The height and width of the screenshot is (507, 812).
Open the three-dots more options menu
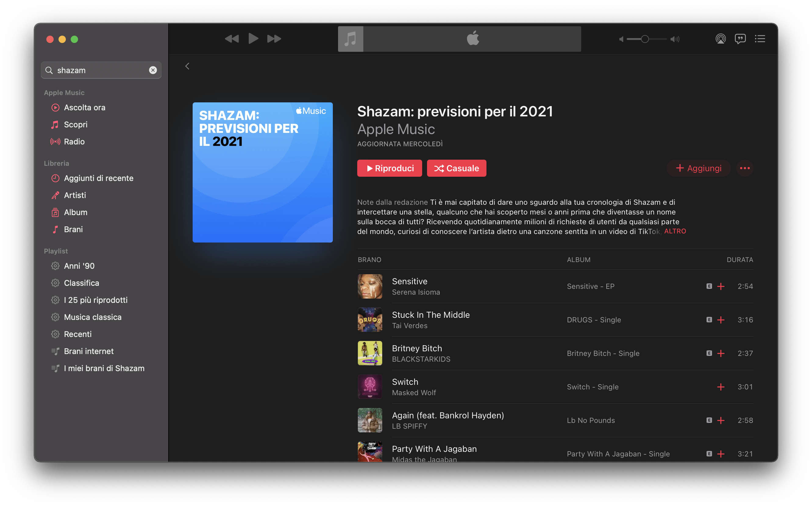coord(745,168)
